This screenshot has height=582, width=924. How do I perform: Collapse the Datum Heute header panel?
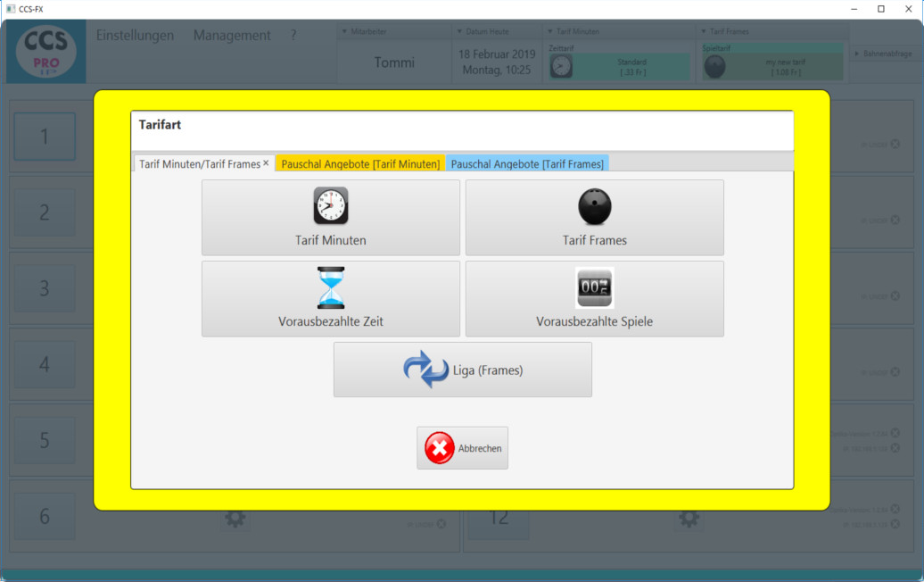point(460,31)
